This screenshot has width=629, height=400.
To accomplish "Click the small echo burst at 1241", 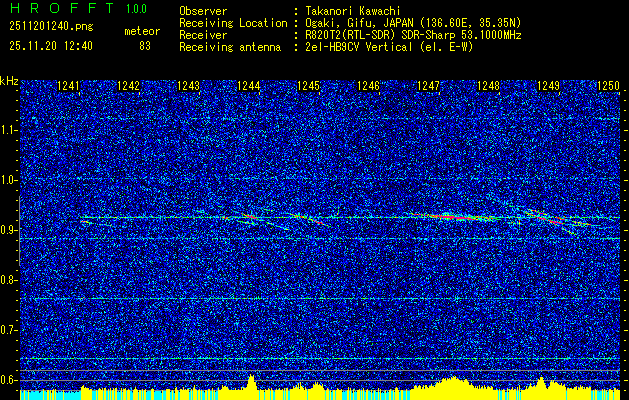I will click(85, 221).
